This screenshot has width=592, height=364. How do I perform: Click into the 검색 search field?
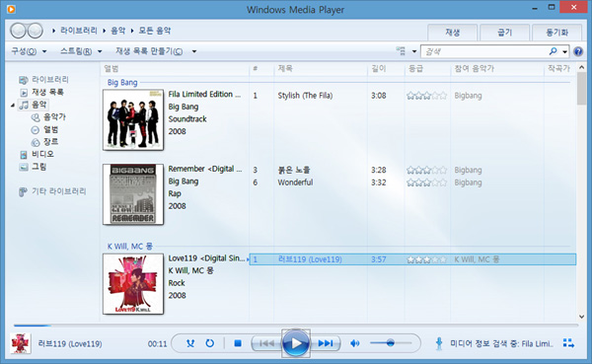point(484,51)
